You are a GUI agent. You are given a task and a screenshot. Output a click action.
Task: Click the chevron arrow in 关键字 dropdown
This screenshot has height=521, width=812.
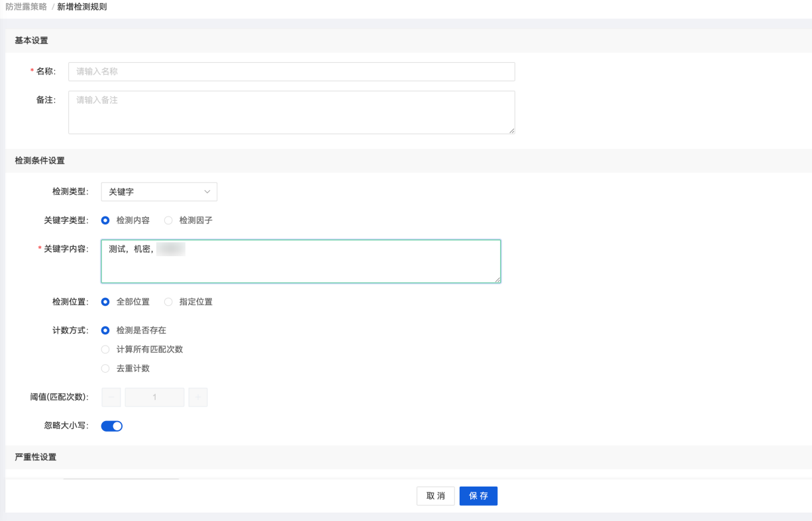(207, 191)
